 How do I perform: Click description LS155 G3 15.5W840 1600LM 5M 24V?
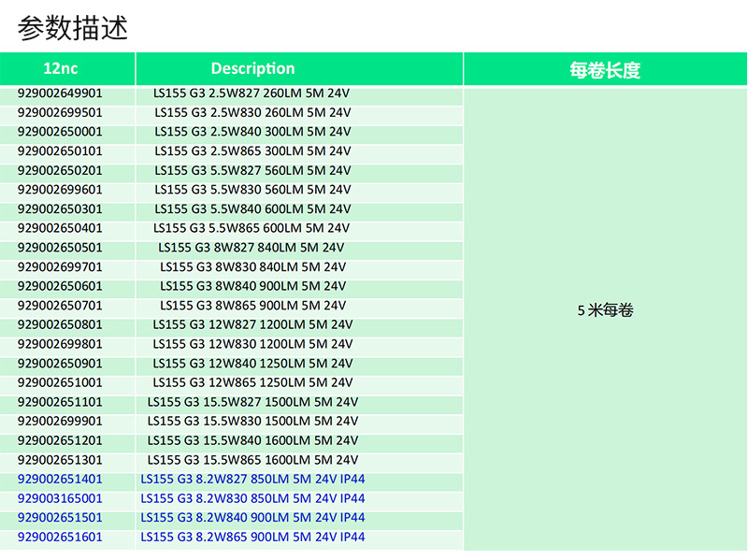point(252,440)
